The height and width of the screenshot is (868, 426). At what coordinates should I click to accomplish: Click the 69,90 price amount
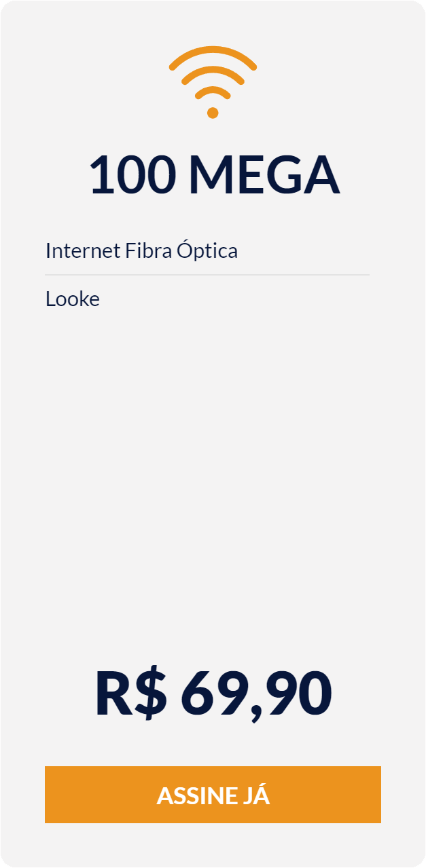click(x=256, y=695)
